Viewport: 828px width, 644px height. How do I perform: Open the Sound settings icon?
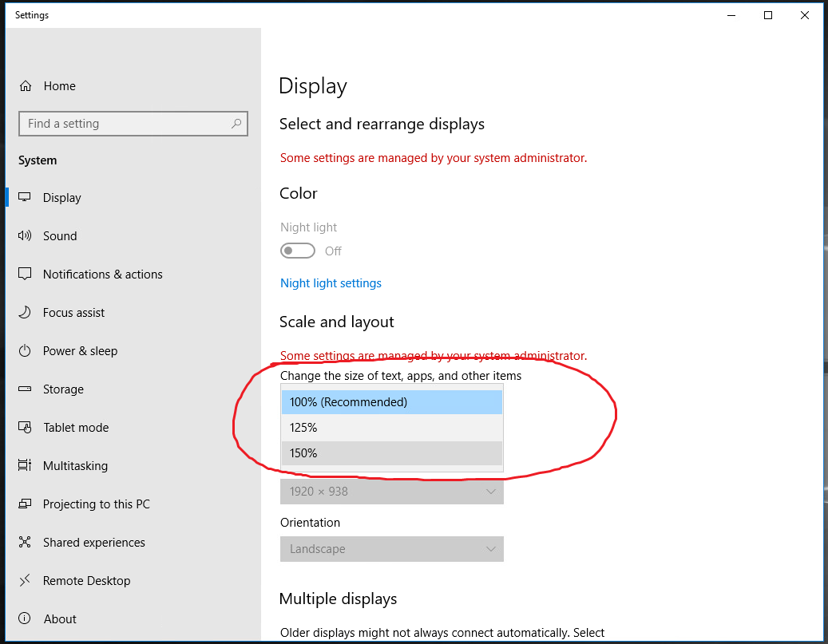(25, 235)
